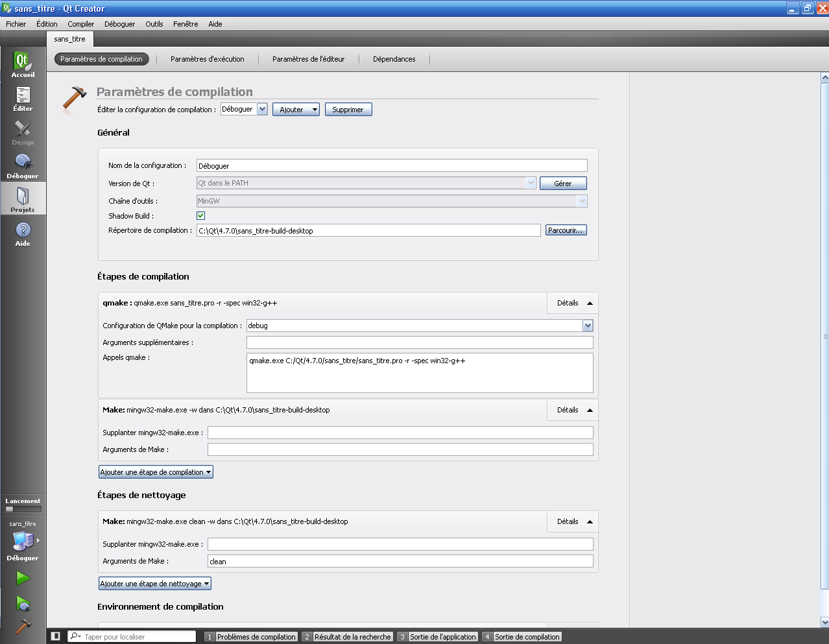Click the vertical scrollbar down arrow
The height and width of the screenshot is (644, 829).
point(824,622)
